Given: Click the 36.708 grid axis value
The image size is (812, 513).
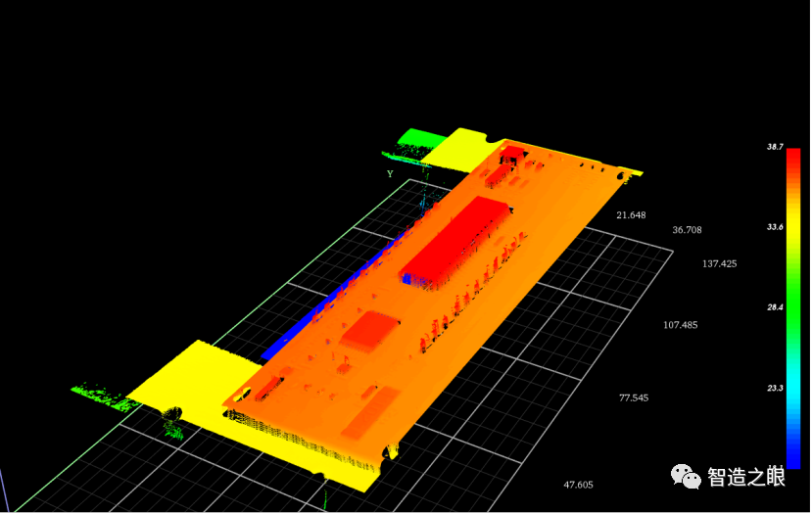Looking at the screenshot, I should pos(687,230).
